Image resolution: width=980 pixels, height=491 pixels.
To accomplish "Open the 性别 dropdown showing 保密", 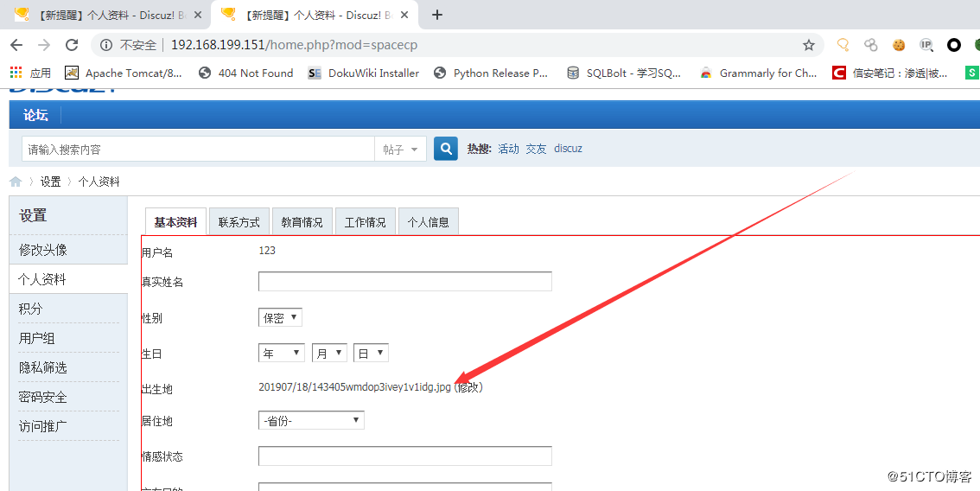I will pyautogui.click(x=280, y=318).
